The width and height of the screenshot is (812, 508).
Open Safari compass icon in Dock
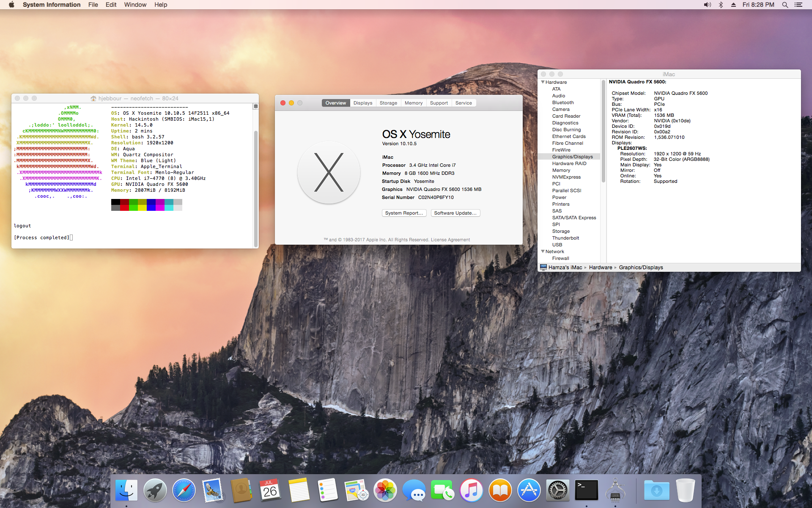(x=184, y=491)
